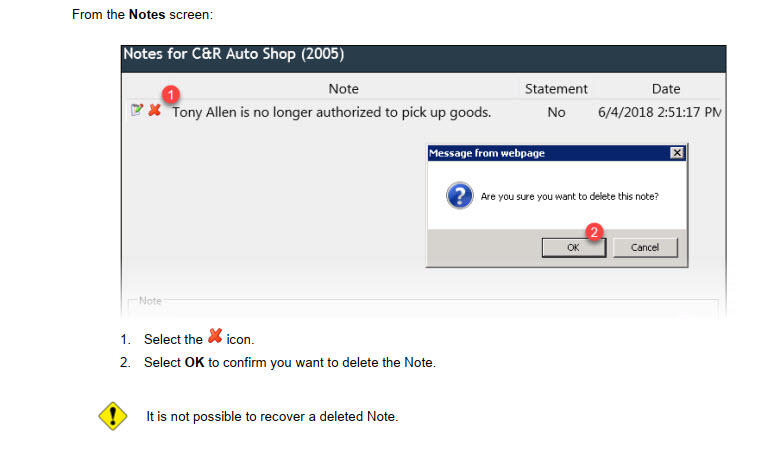Viewport: 770px width, 449px height.
Task: Click the red X delete note icon
Action: click(x=154, y=110)
